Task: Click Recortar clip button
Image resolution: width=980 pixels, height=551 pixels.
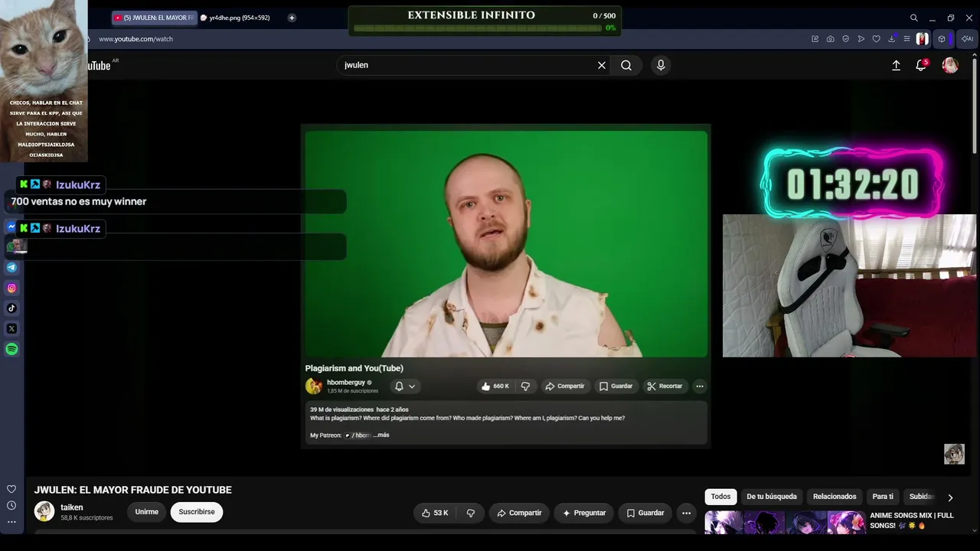Action: [x=665, y=386]
